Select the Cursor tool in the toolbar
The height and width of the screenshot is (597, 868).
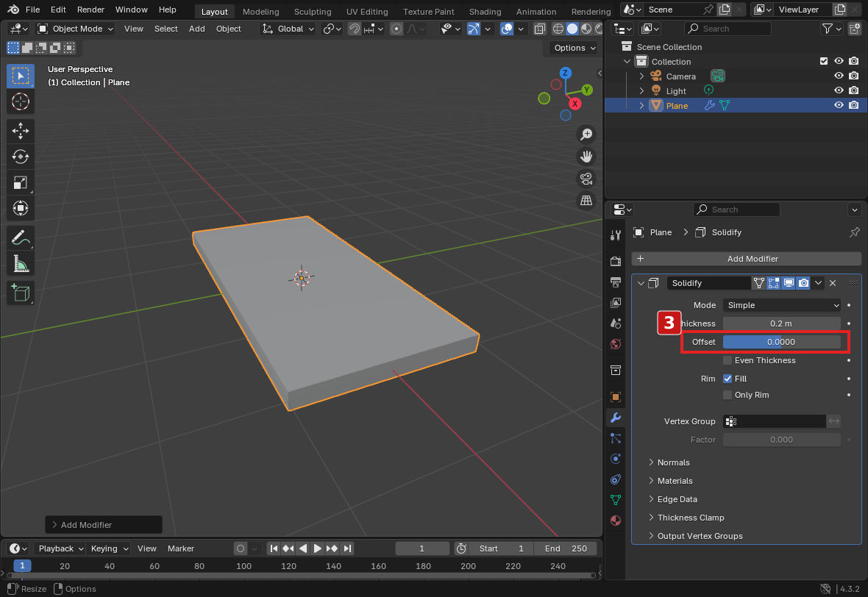click(x=21, y=101)
